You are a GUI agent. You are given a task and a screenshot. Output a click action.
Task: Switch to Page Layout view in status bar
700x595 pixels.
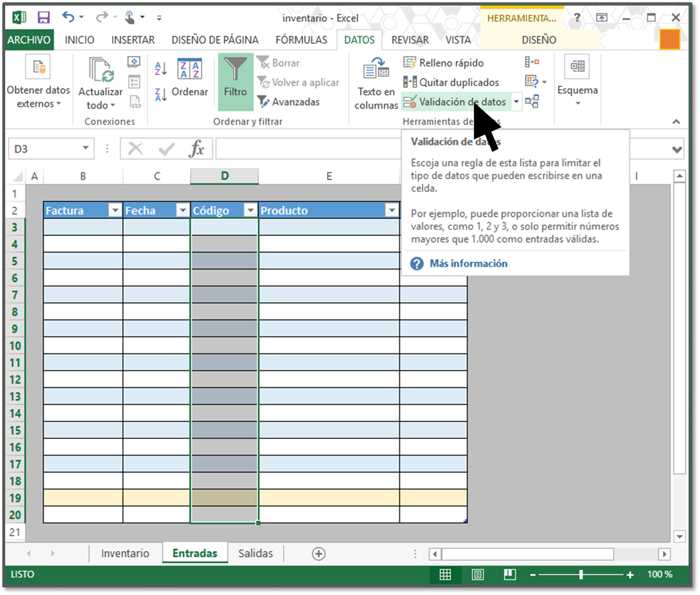pos(477,574)
